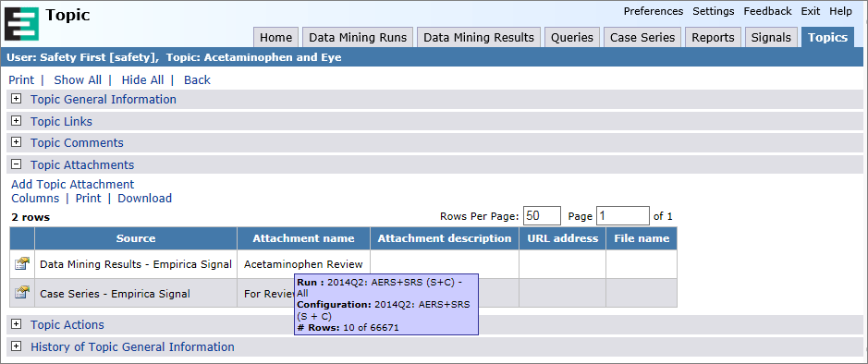Open the Case Series tab

coord(642,37)
